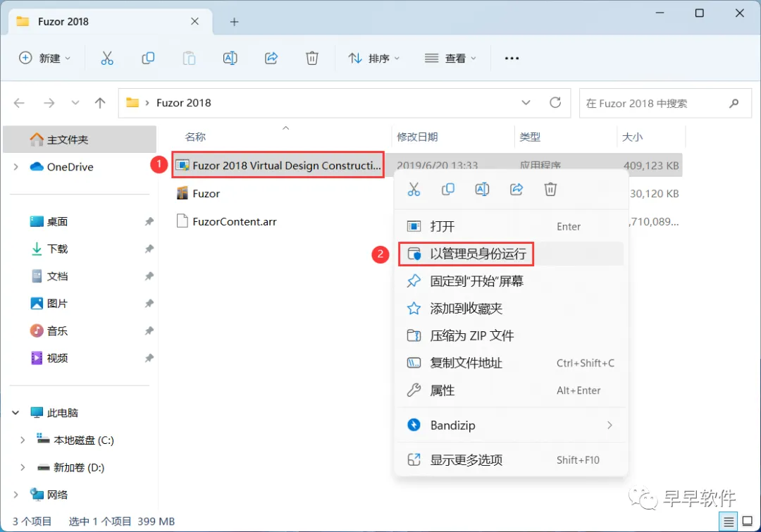Go up one folder level
This screenshot has height=532, width=761.
[100, 103]
